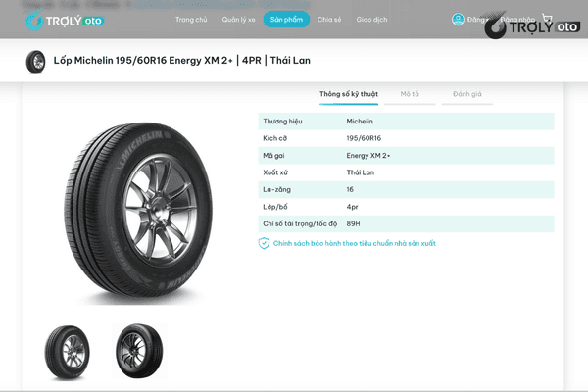Image resolution: width=588 pixels, height=392 pixels.
Task: Click the Đăng nhập link
Action: click(517, 20)
